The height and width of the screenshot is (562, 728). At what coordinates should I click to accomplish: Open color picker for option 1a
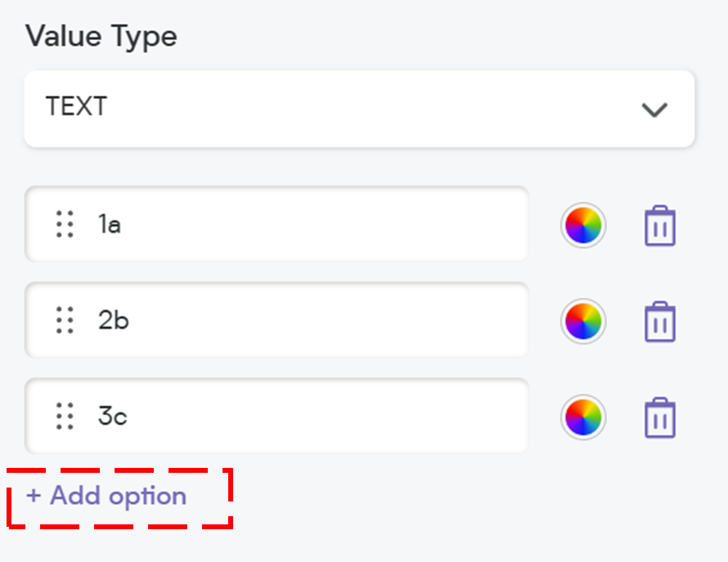pyautogui.click(x=583, y=225)
